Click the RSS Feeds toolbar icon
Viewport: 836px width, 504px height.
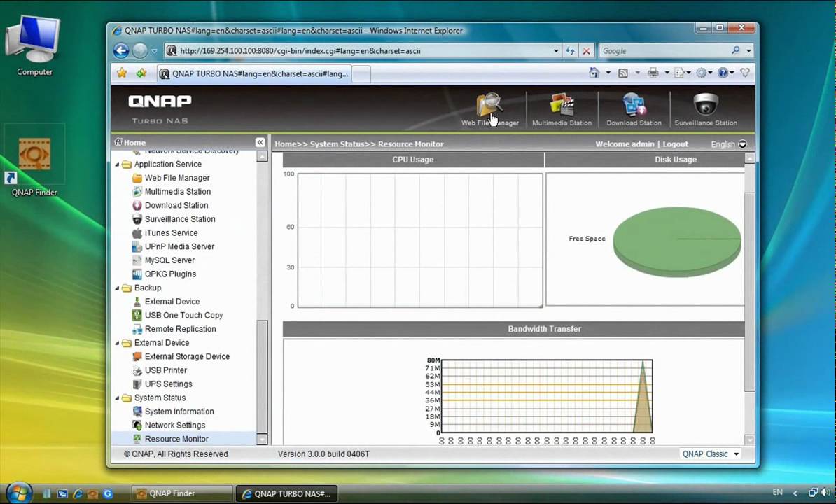[x=622, y=73]
